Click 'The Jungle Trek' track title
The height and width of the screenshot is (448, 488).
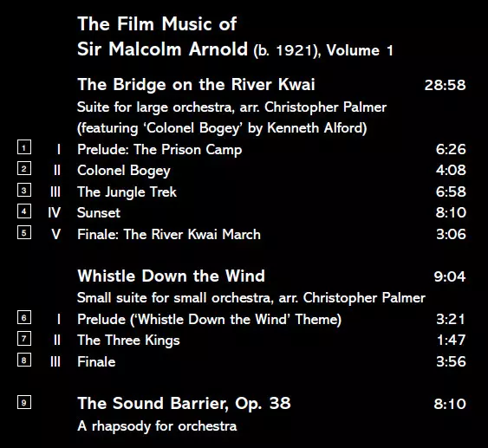click(x=127, y=192)
